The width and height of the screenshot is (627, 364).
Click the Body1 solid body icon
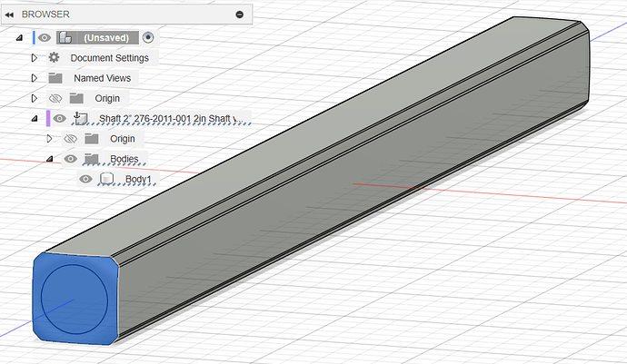(106, 179)
